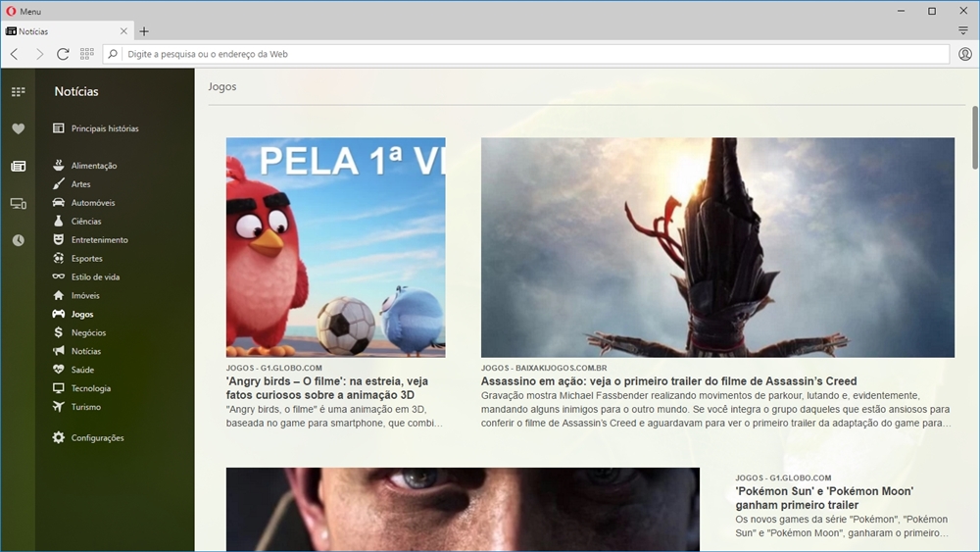Select the Turismo category
Viewport: 980px width, 552px height.
coord(76,406)
